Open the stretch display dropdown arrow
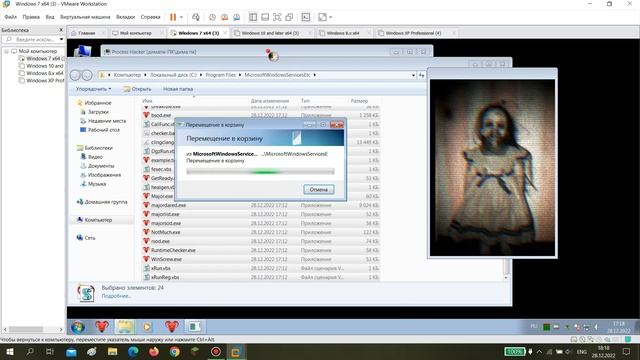The height and width of the screenshot is (360, 640). point(330,17)
